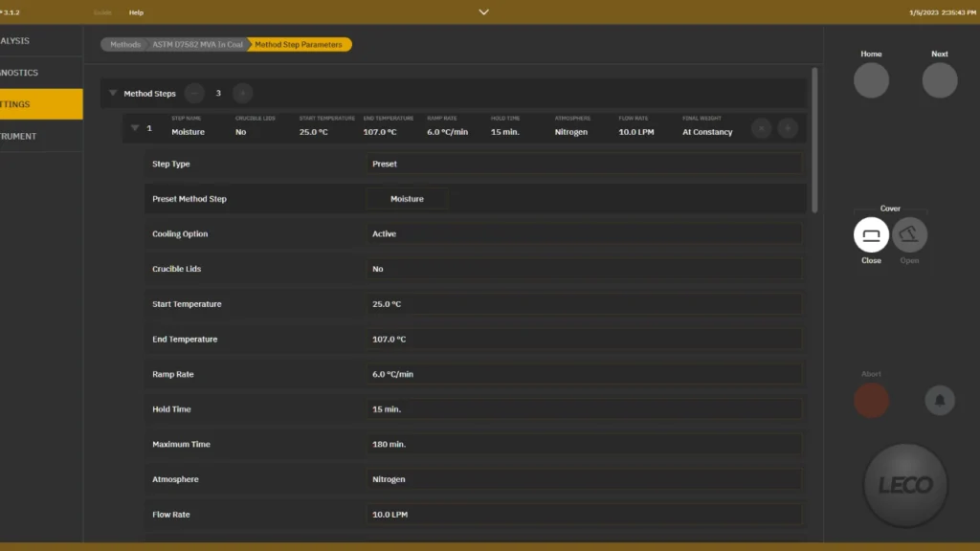Close the cover with Close icon
980x551 pixels.
tap(871, 235)
